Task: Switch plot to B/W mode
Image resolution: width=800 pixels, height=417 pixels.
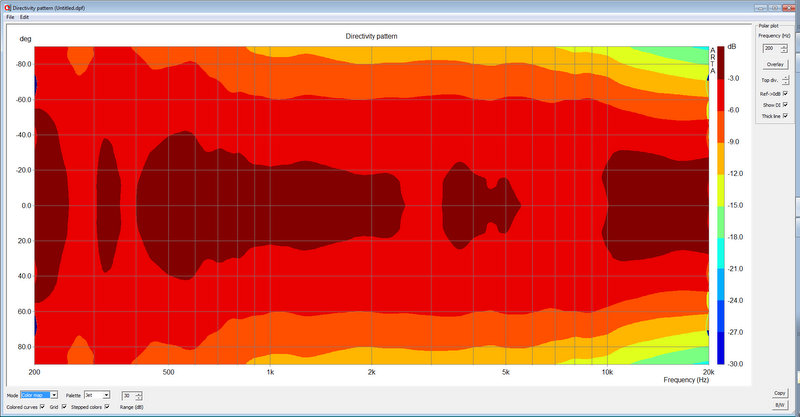Action: [779, 406]
